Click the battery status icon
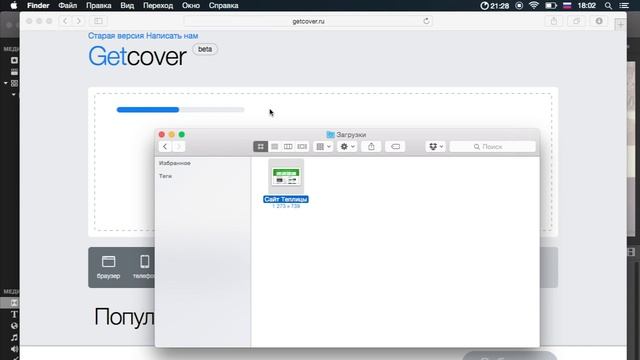This screenshot has height=360, width=640. pos(551,6)
